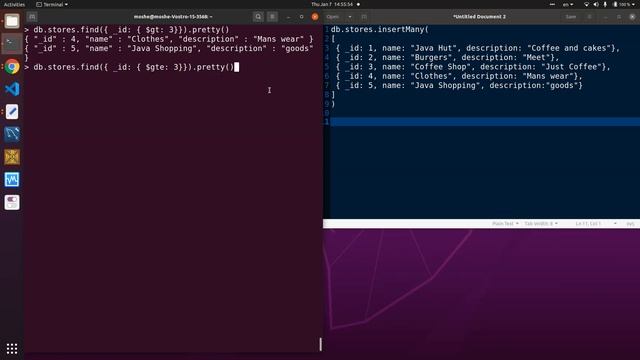Open the orange square dock app
Image resolution: width=640 pixels, height=360 pixels.
click(x=12, y=157)
